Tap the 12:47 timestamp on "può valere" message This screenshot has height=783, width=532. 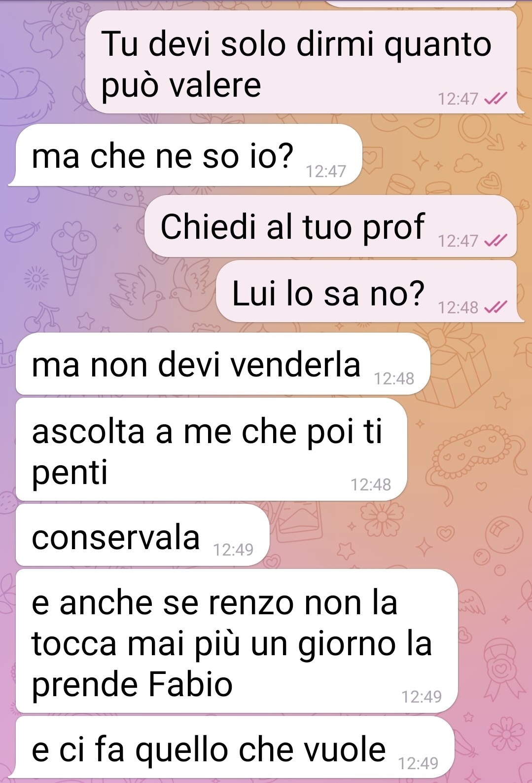(458, 99)
